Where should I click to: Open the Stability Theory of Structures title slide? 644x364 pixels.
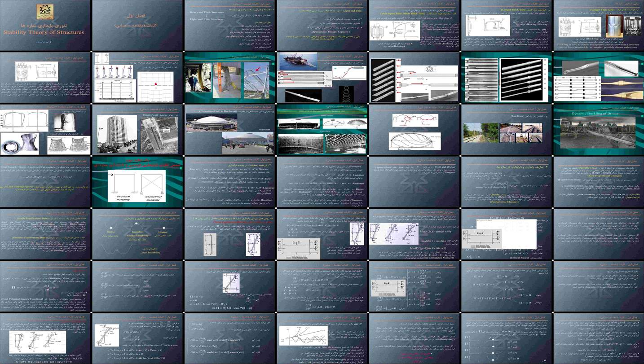coord(46,26)
